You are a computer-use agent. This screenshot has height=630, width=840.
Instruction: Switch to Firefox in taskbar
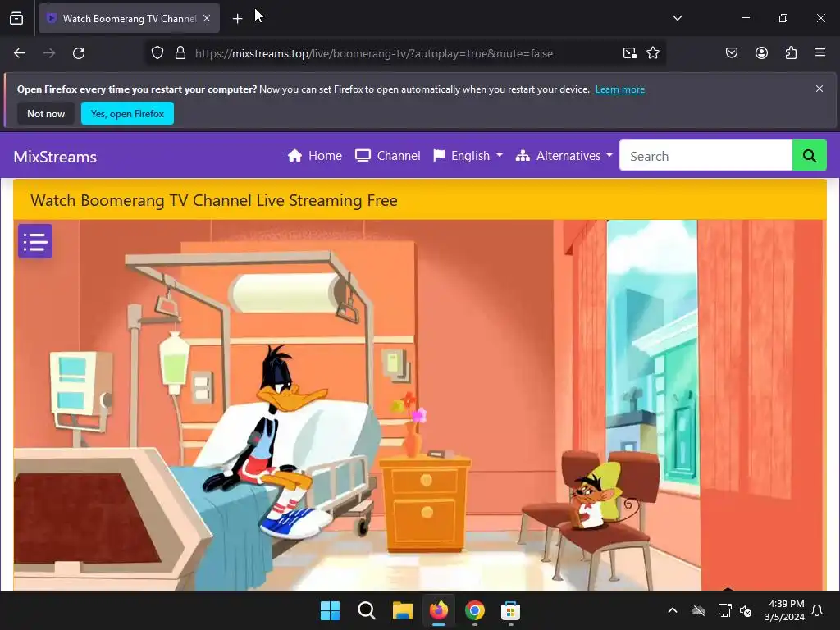point(439,610)
